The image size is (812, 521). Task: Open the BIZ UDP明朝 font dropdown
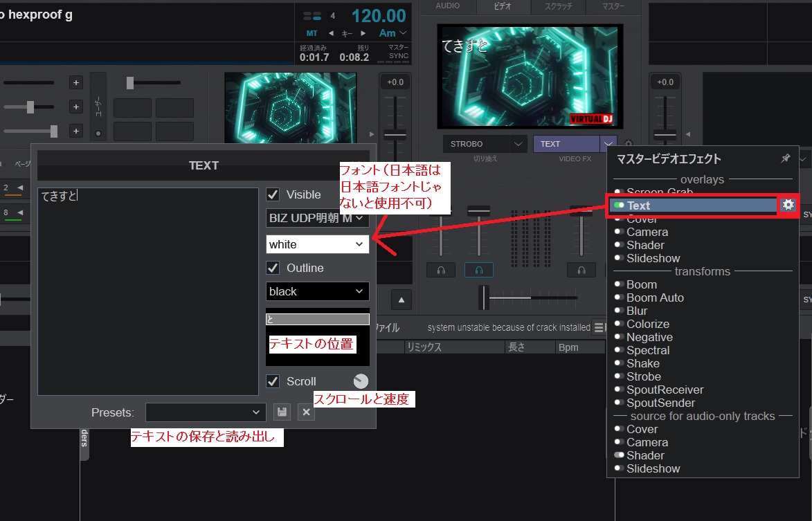[x=318, y=218]
